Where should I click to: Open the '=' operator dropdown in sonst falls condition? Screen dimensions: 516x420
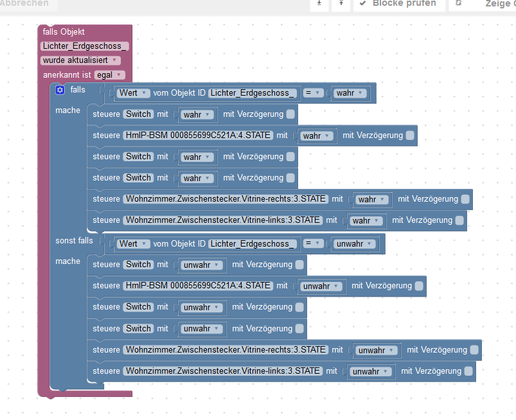313,243
